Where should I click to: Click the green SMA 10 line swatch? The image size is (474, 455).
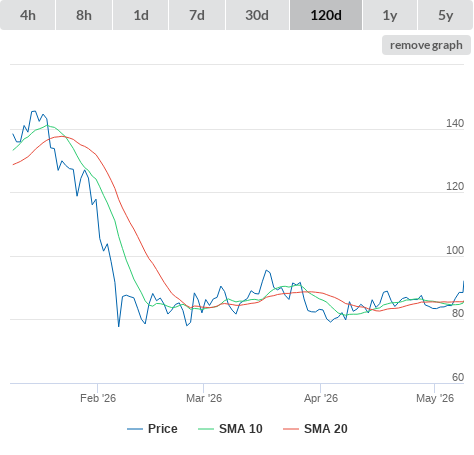[206, 429]
